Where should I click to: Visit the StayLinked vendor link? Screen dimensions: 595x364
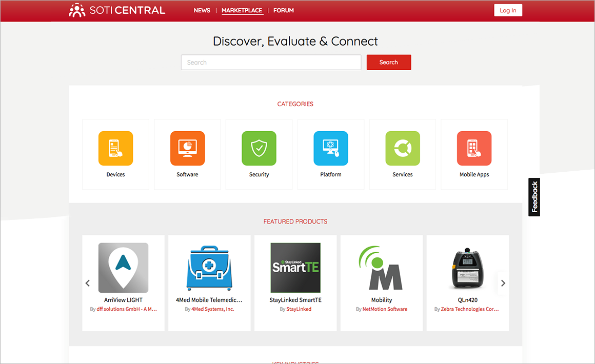pos(299,309)
